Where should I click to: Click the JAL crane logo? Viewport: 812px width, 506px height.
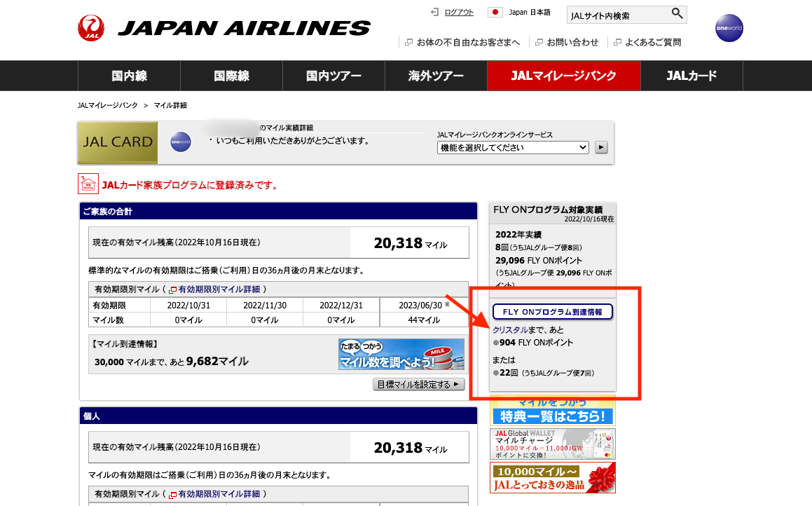(x=91, y=28)
